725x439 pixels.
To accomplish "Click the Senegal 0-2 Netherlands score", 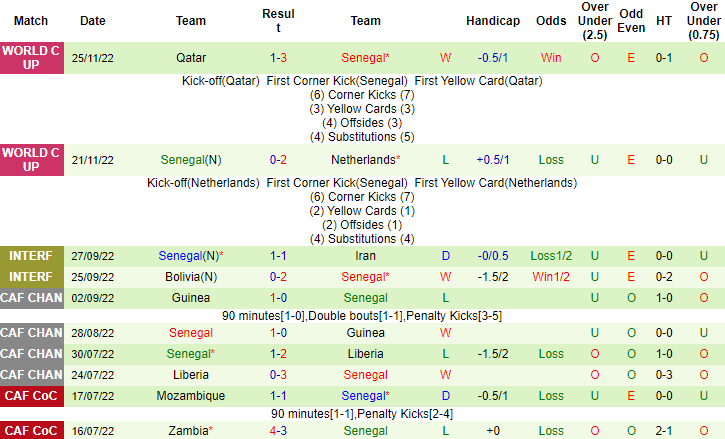I will click(x=278, y=159).
